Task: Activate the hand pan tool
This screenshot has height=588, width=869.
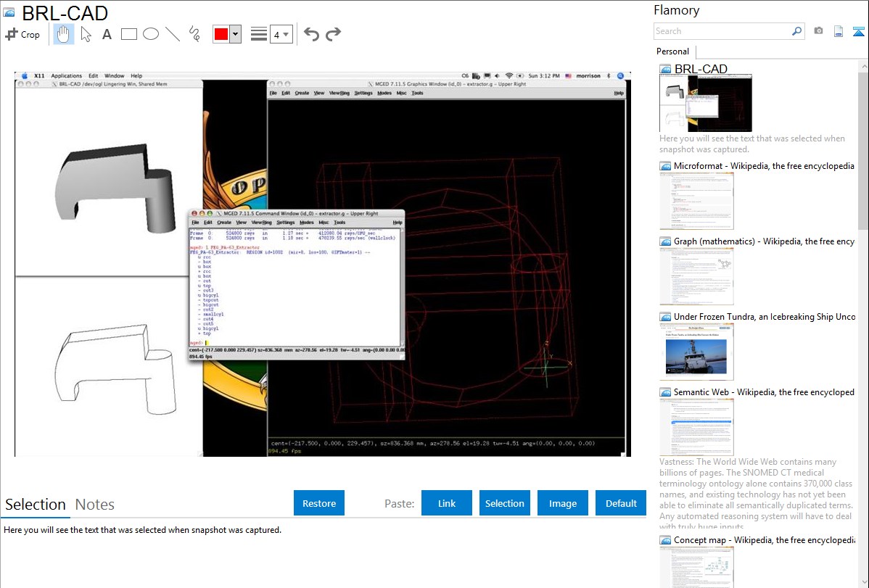Action: (x=63, y=34)
